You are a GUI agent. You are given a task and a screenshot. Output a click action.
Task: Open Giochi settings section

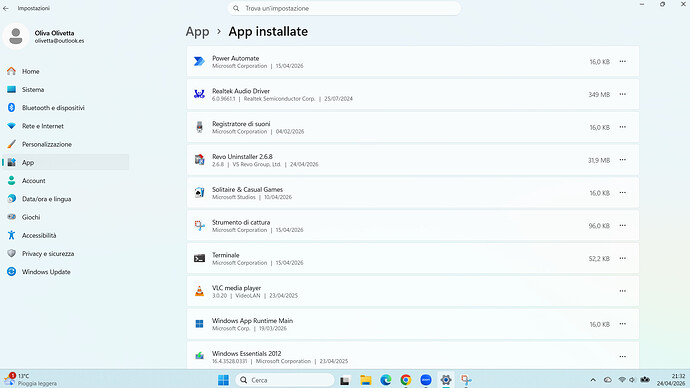click(66, 217)
